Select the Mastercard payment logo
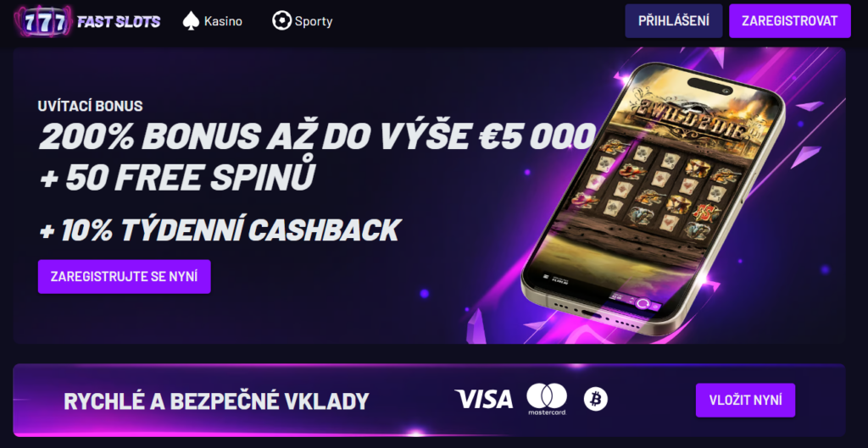Viewport: 868px width, 448px height. pyautogui.click(x=547, y=400)
